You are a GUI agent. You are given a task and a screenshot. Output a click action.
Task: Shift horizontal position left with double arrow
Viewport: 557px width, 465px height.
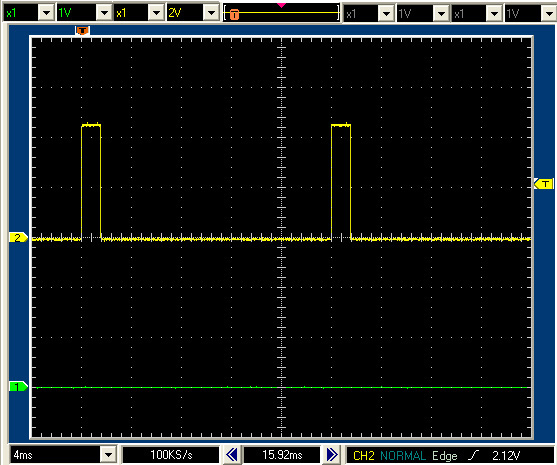[232, 454]
